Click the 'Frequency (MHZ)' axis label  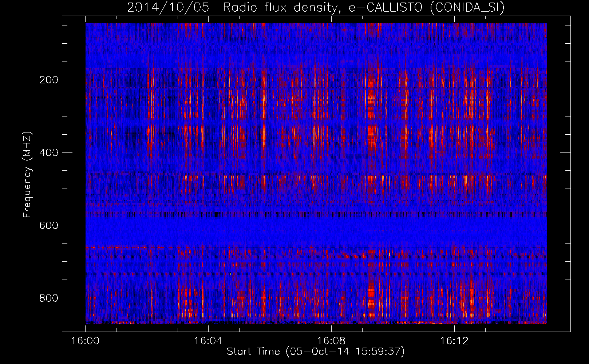point(27,174)
